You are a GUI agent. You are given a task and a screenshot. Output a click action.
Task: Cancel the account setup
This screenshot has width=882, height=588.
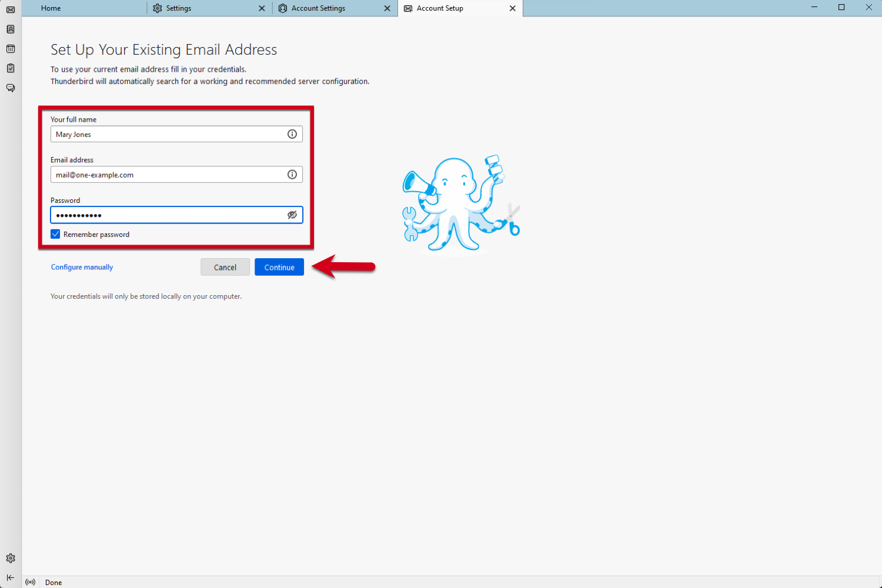[225, 267]
